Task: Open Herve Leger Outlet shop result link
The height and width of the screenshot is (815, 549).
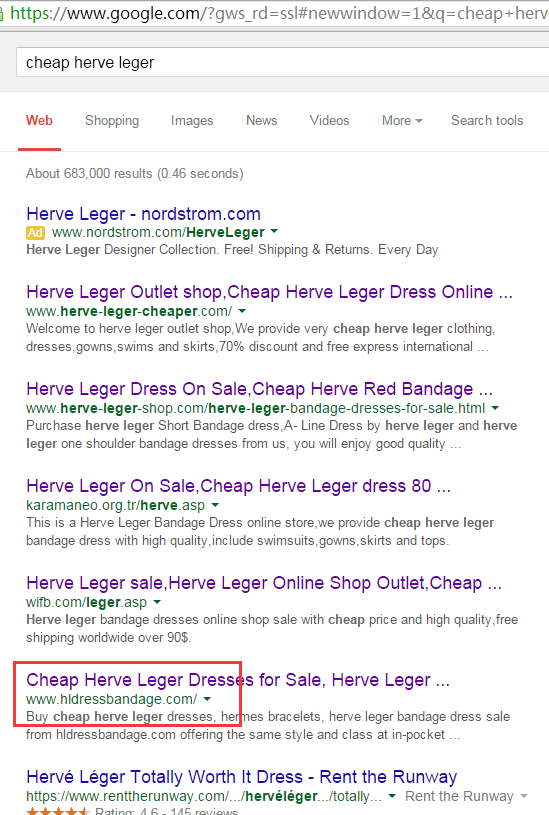Action: tap(269, 292)
